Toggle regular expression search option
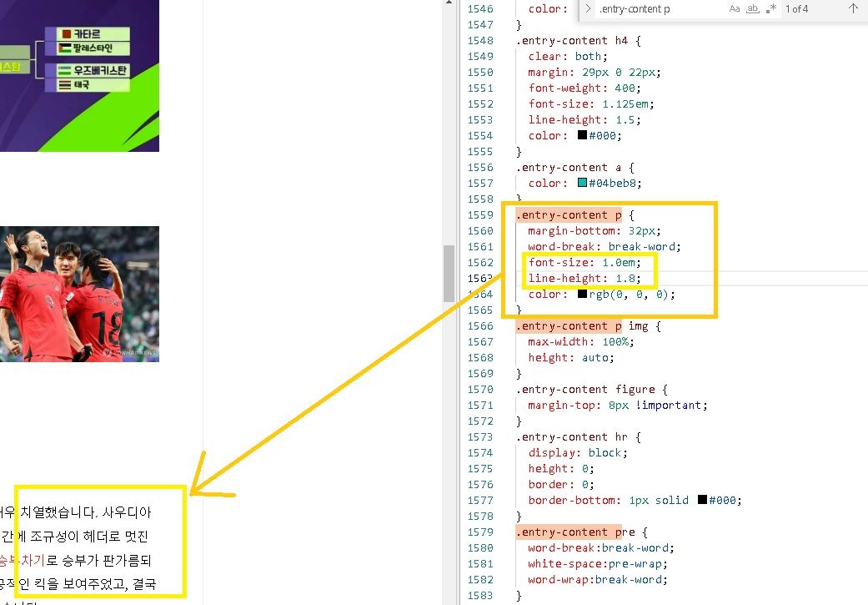The image size is (868, 605). (771, 9)
